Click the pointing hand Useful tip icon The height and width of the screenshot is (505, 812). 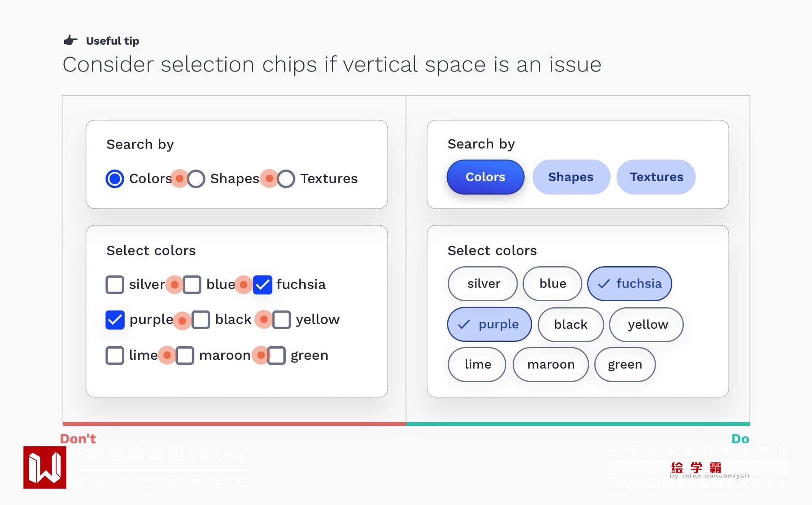(70, 40)
